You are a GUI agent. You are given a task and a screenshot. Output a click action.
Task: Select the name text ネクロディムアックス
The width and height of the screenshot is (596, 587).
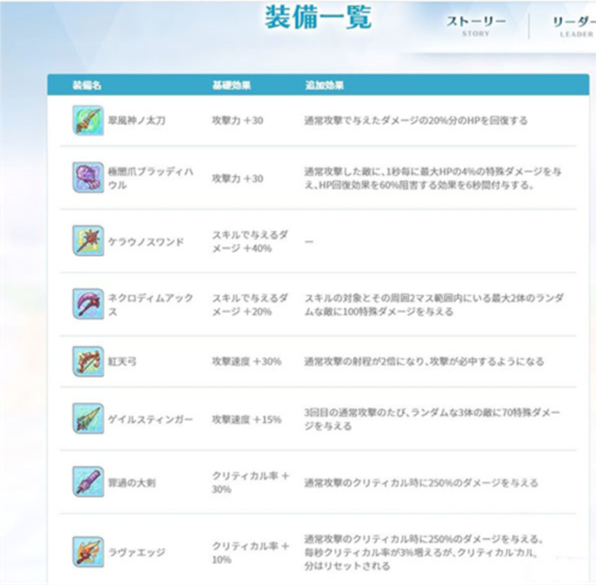pos(151,305)
